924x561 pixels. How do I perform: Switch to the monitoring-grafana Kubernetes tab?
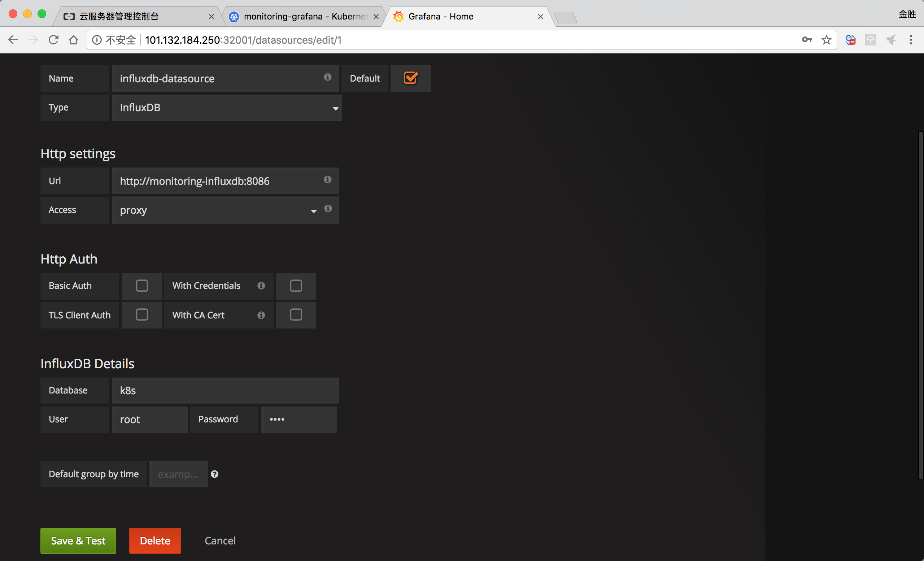tap(305, 17)
